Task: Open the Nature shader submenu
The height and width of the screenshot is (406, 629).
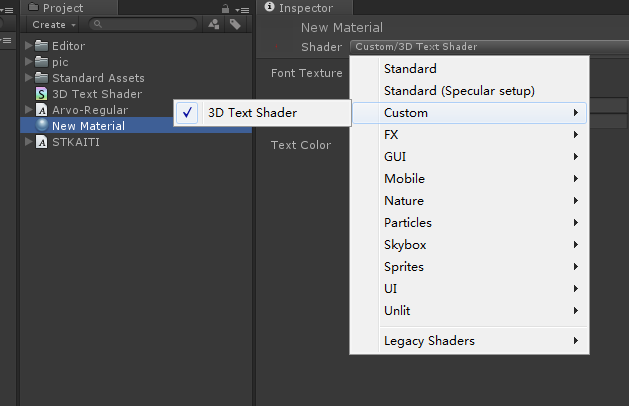Action: pyautogui.click(x=469, y=201)
